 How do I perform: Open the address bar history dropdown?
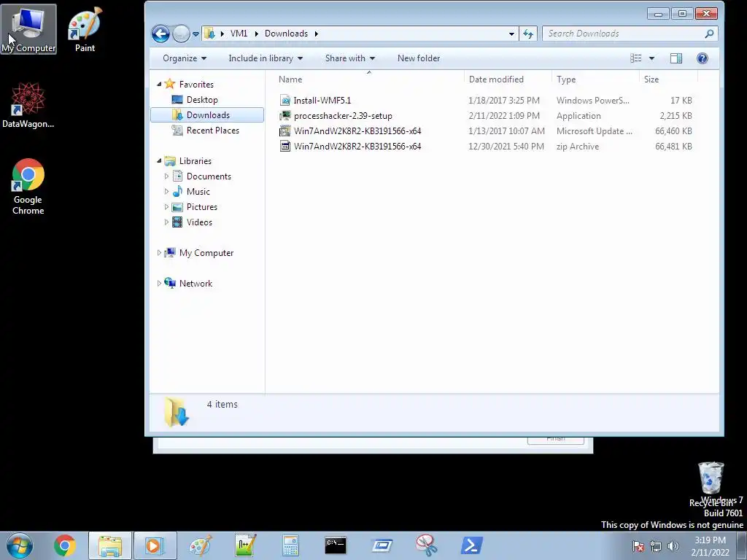511,34
